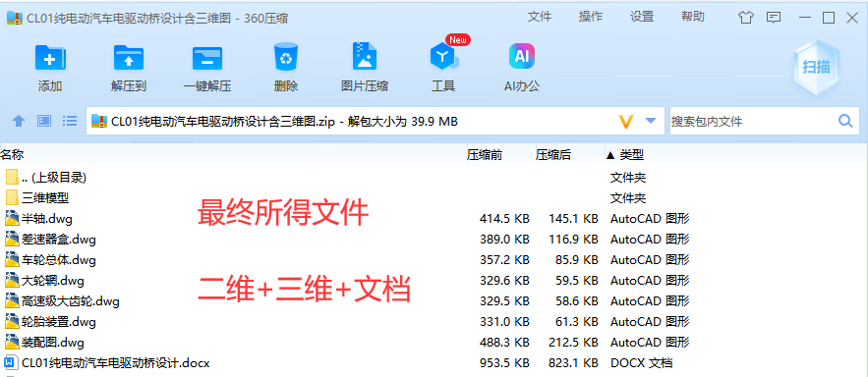Click the 823.1 KB compressed size cell

(573, 363)
